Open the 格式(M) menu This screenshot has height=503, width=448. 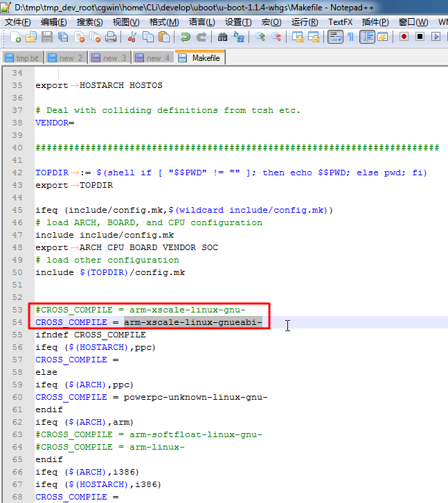tap(164, 22)
